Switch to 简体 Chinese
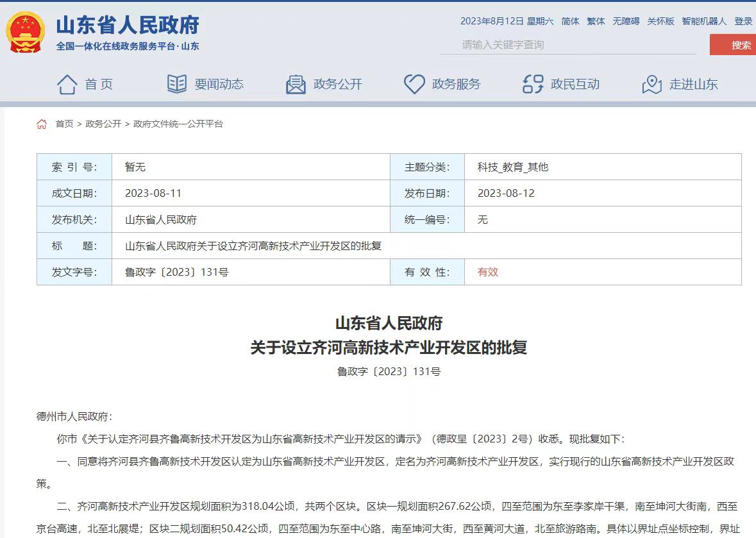Image resolution: width=756 pixels, height=538 pixels. click(570, 21)
